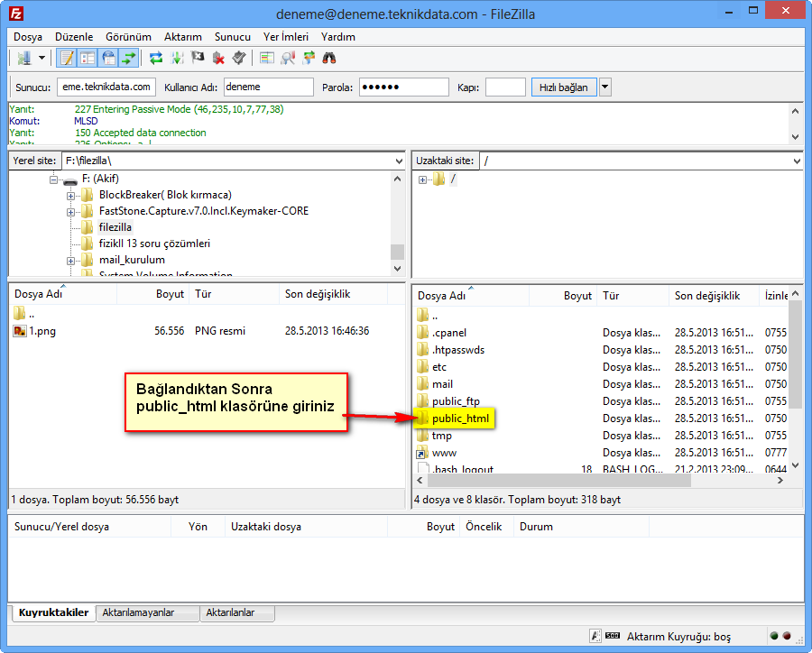Expand the remote root folder tree node
The width and height of the screenshot is (812, 653).
click(x=422, y=179)
